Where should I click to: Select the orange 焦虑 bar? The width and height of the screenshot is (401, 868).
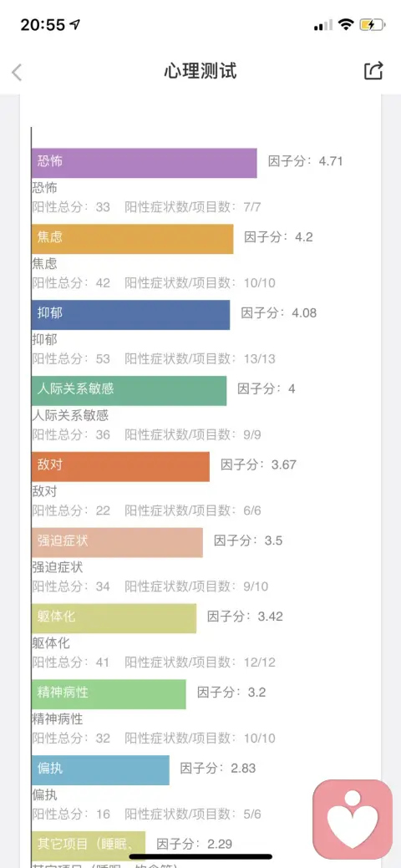(132, 239)
